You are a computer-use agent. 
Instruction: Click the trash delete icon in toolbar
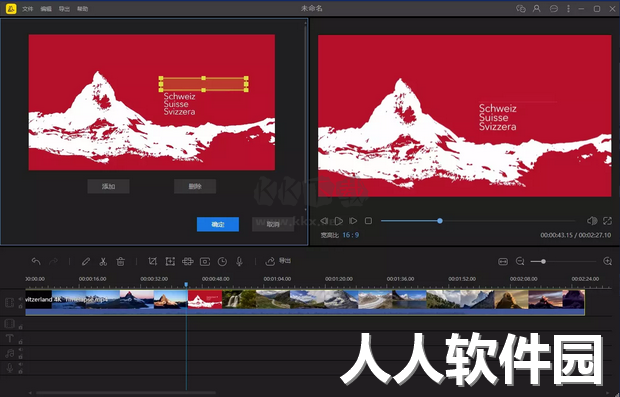point(121,261)
